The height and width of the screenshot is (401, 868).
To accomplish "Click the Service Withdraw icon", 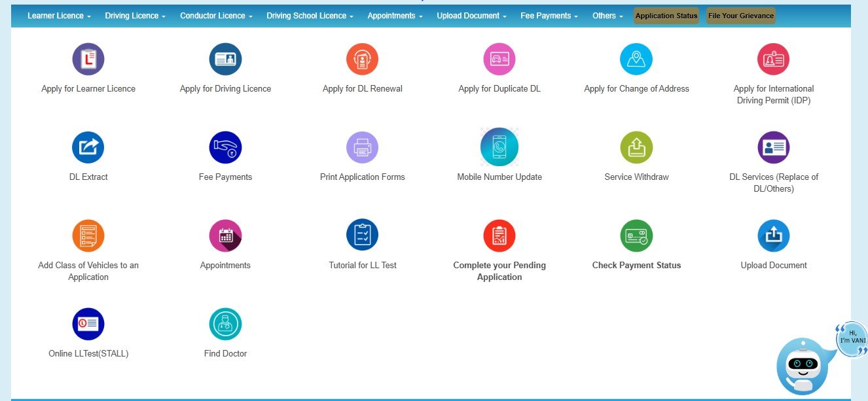I will tap(636, 147).
